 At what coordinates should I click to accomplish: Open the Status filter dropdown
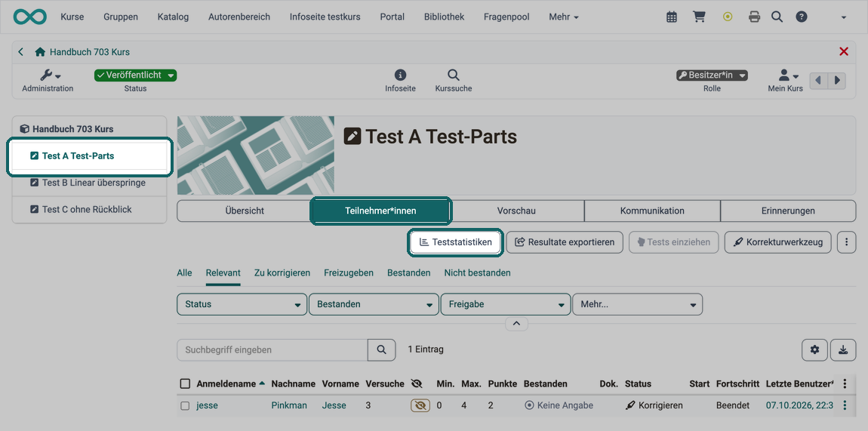(x=242, y=304)
